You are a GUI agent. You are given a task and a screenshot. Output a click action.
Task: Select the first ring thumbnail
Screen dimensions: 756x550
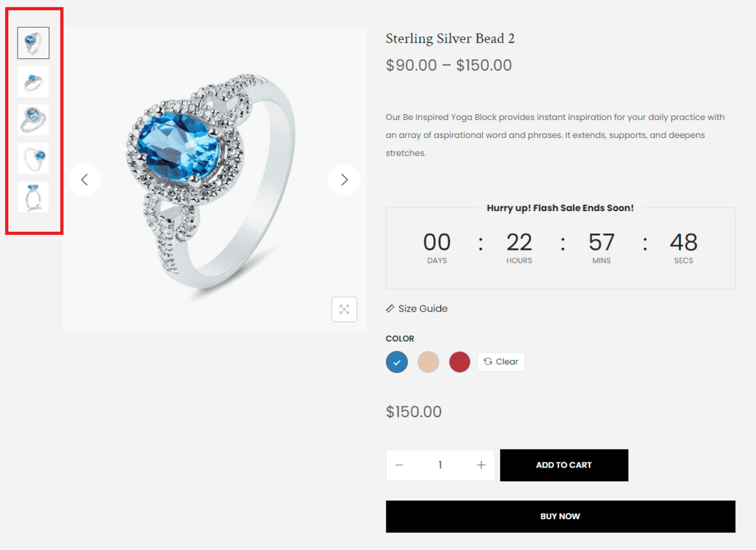(x=33, y=43)
